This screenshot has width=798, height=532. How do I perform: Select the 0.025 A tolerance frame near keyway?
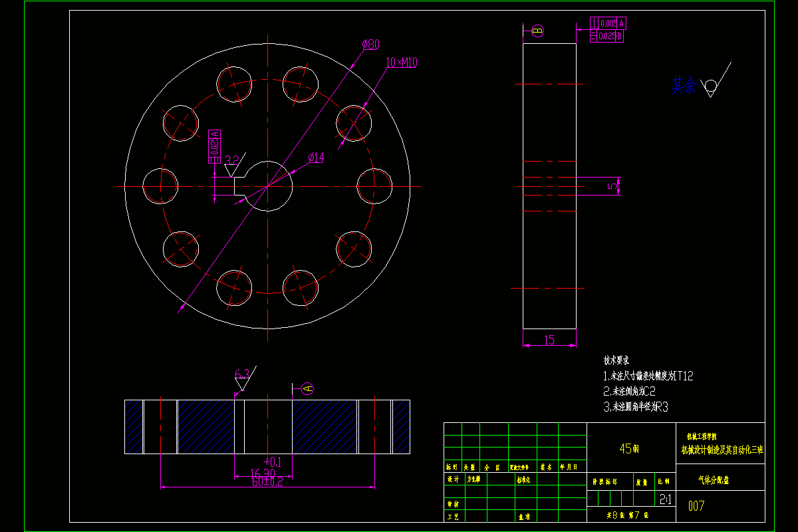coord(215,146)
